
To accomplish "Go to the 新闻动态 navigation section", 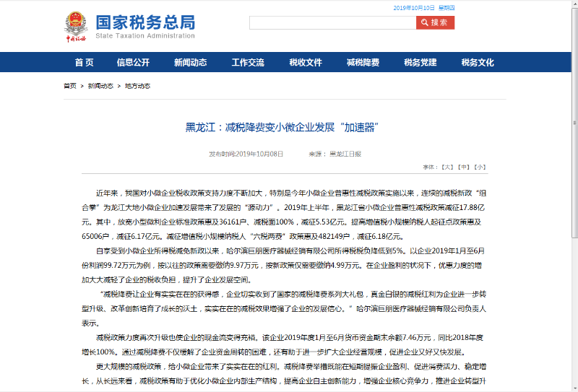I will 190,63.
